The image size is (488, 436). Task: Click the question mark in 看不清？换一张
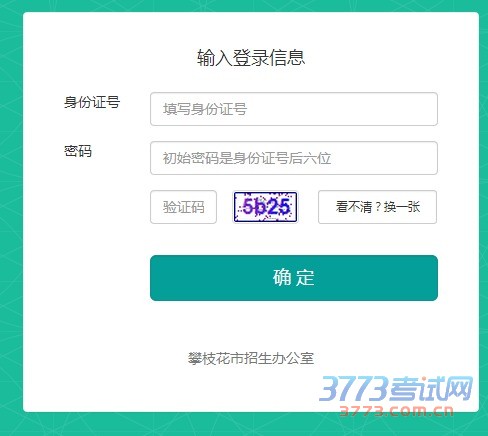[378, 207]
